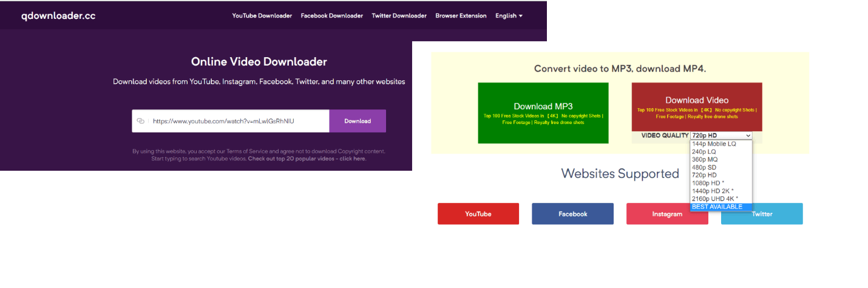Click the Websites Supported heading

620,174
